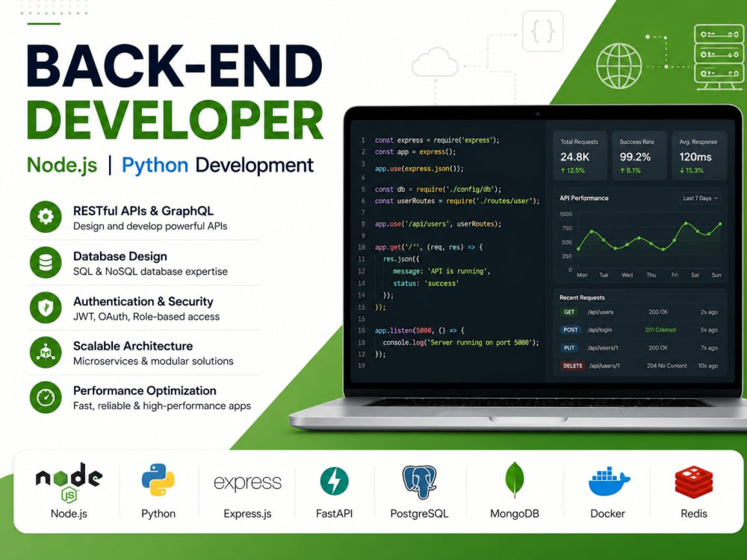Click the Express.js label
Viewport: 747px width, 560px height.
pos(247,514)
